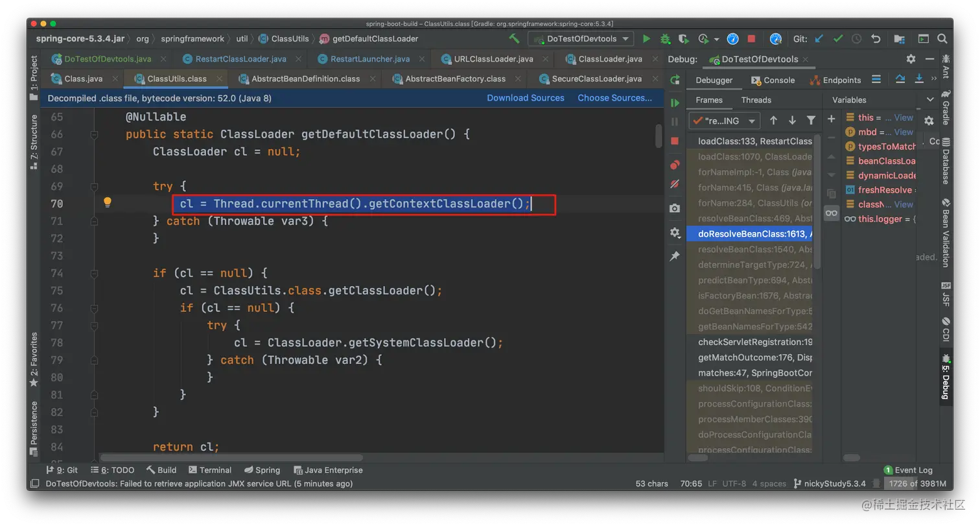Expand more debugger toolbar actions chevrons
This screenshot has width=980, height=526.
(935, 80)
